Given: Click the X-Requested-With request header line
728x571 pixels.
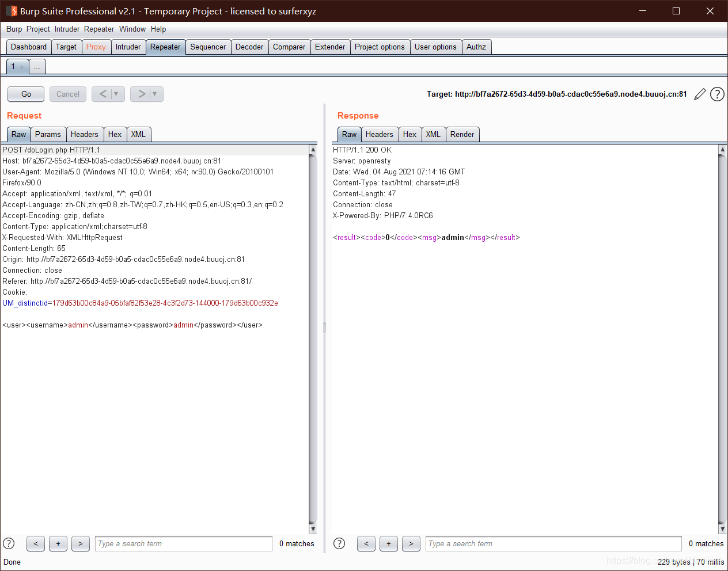Looking at the screenshot, I should (x=62, y=238).
